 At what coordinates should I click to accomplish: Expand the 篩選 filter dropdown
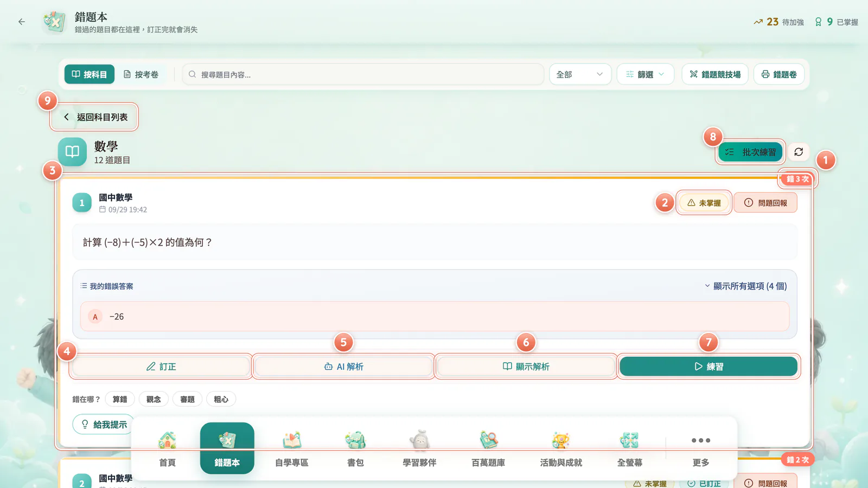pos(645,74)
